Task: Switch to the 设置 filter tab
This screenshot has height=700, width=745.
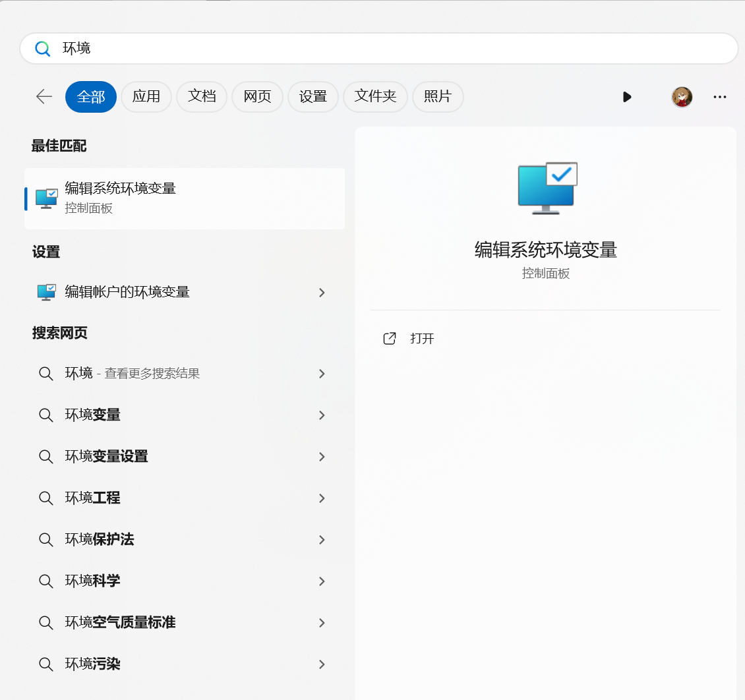Action: pos(313,97)
